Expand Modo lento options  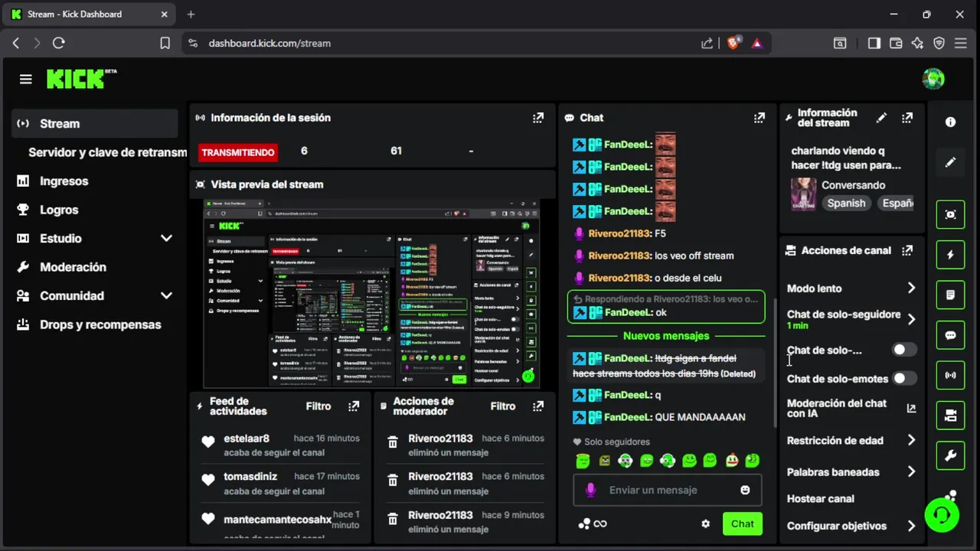point(911,288)
